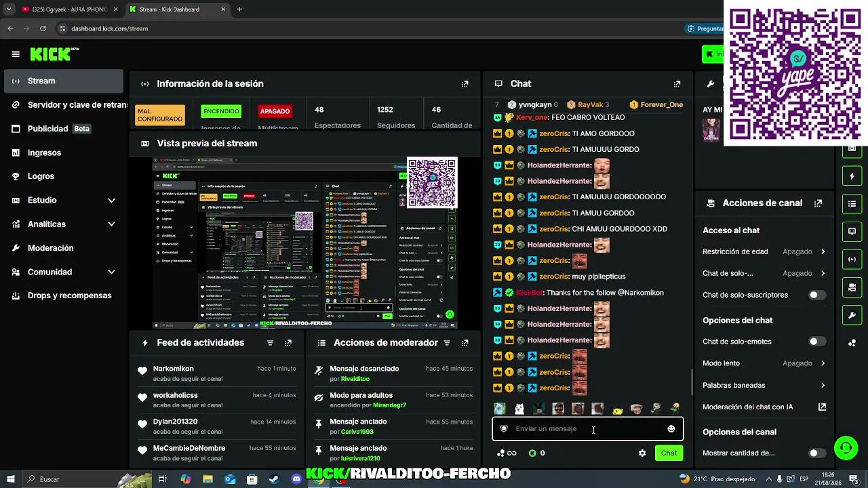The height and width of the screenshot is (488, 868).
Task: Open Chat de solo-... options
Action: click(x=764, y=273)
